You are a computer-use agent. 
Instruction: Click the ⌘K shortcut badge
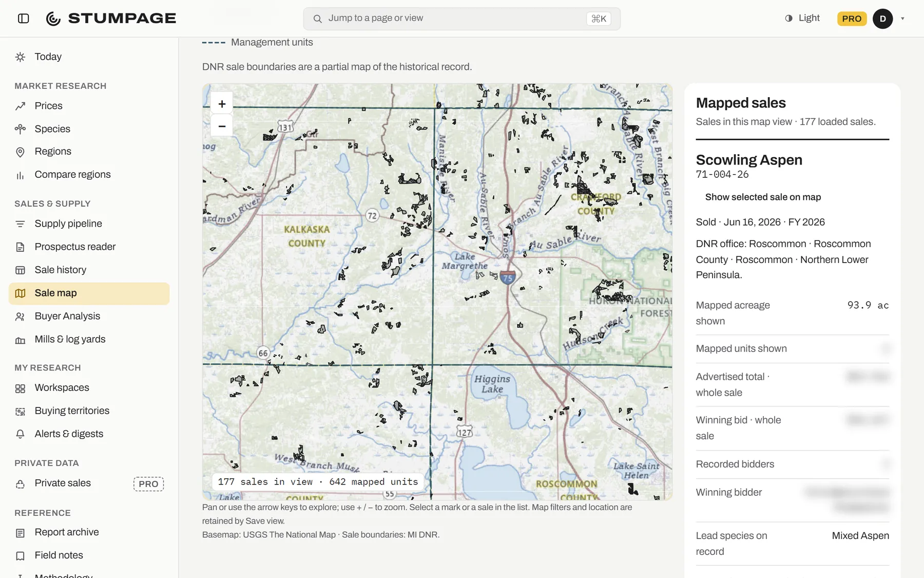coord(599,18)
